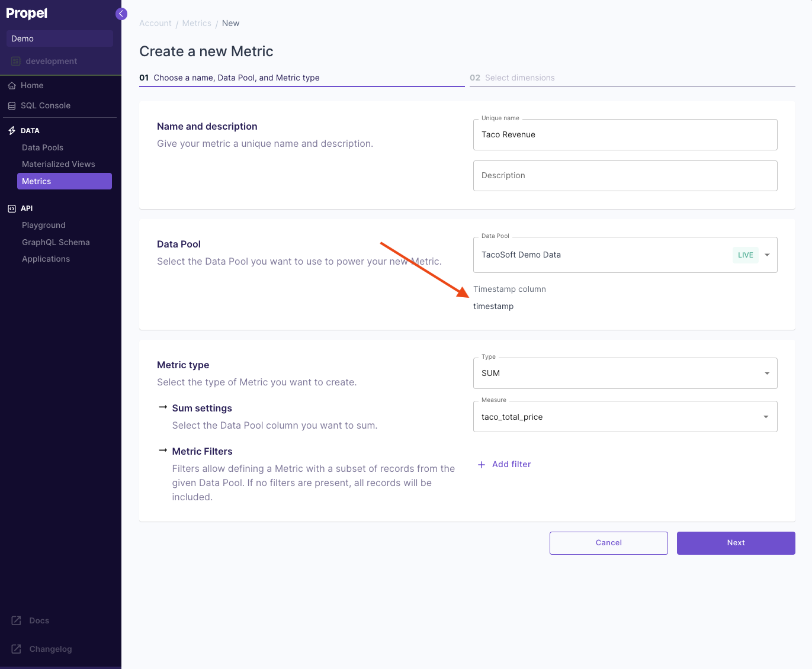Cancel metric creation
This screenshot has width=812, height=669.
pos(608,543)
